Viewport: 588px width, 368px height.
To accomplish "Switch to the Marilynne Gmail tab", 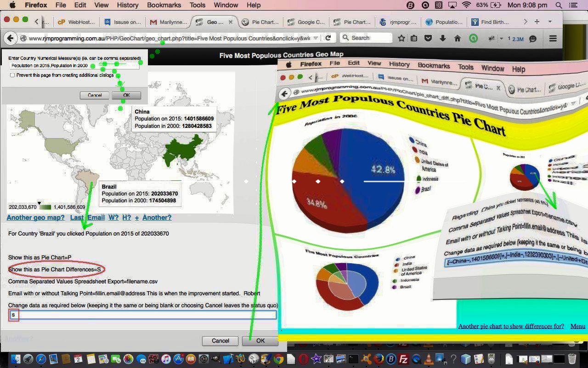I will point(168,22).
